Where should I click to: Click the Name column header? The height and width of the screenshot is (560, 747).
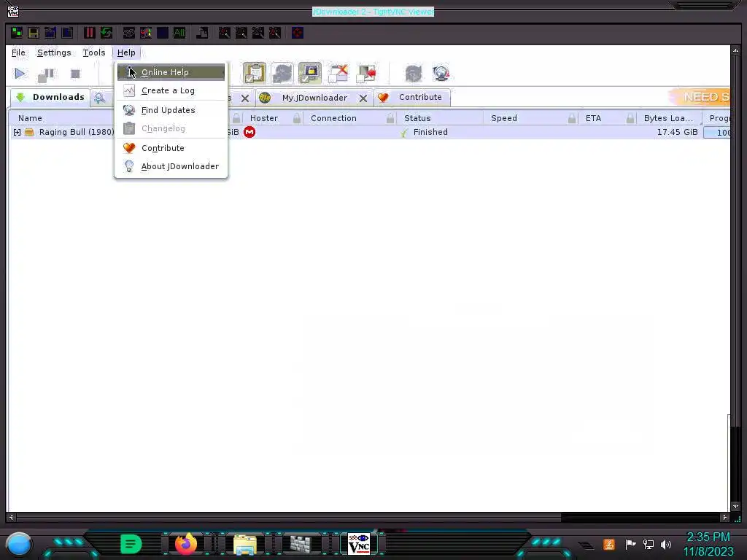[30, 118]
